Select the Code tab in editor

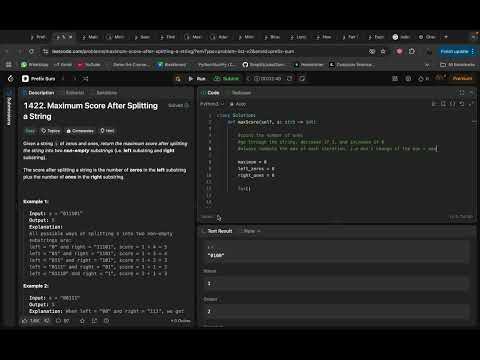click(210, 93)
